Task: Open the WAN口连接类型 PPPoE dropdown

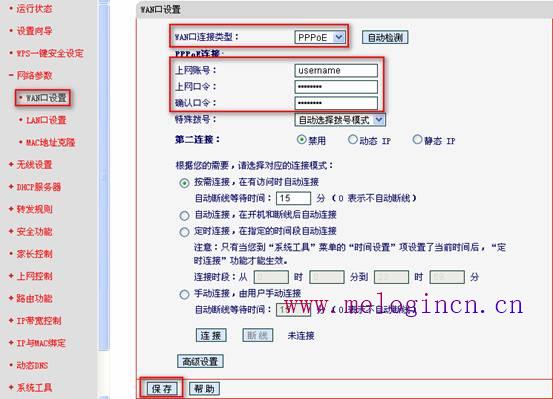Action: [x=320, y=37]
